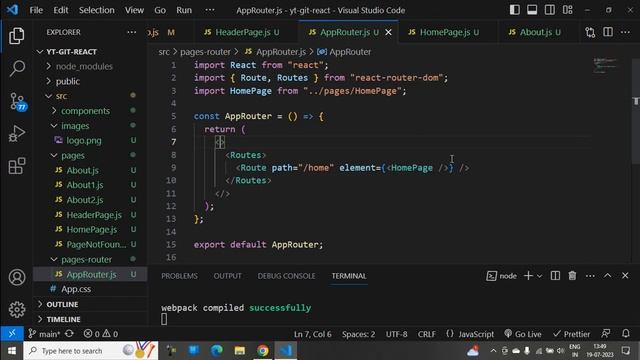Create a new terminal with plus icon
Image resolution: width=640 pixels, height=360 pixels.
click(x=528, y=276)
